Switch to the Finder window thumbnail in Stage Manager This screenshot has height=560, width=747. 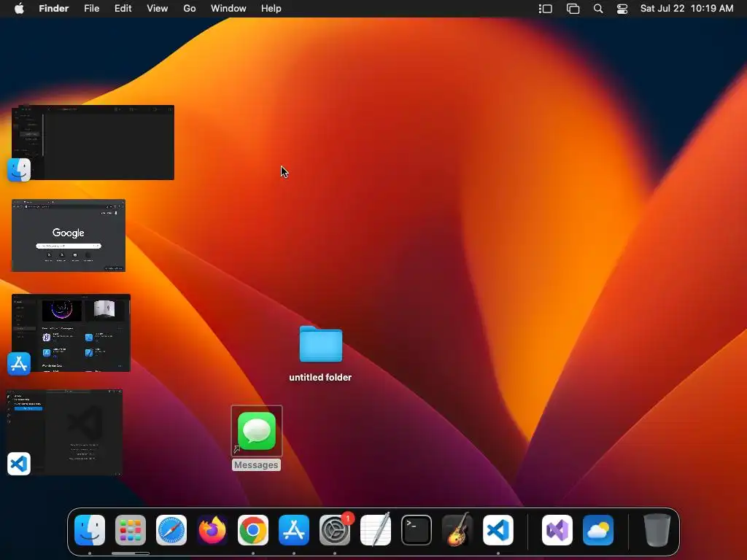click(x=93, y=142)
